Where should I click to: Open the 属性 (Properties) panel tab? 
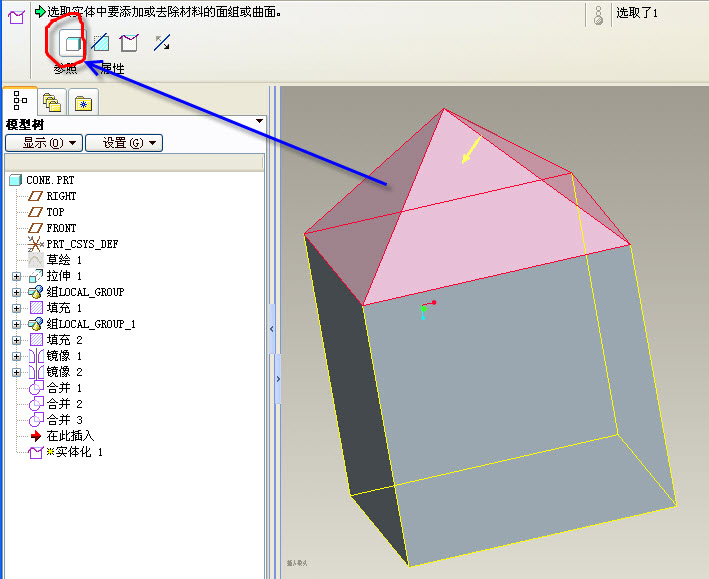click(112, 69)
